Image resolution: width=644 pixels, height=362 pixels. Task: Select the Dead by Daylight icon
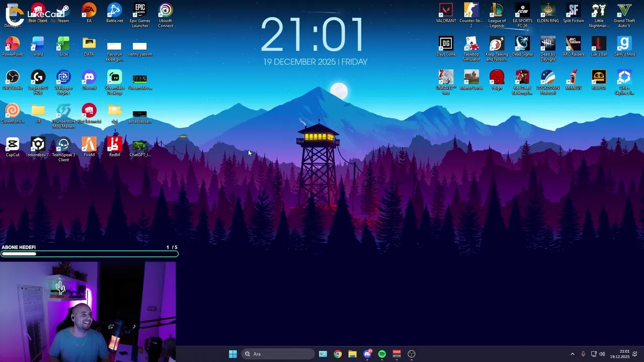(x=548, y=49)
